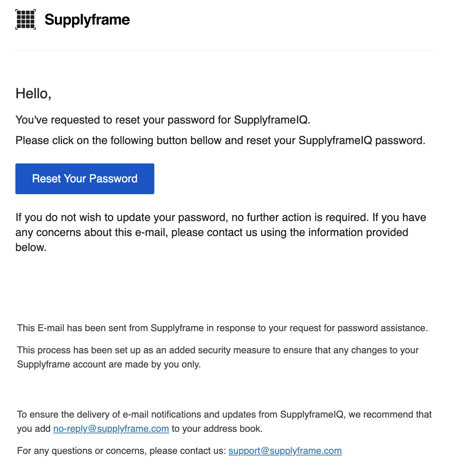Click the Supplyframe grid logo icon
The height and width of the screenshot is (476, 453).
click(26, 19)
